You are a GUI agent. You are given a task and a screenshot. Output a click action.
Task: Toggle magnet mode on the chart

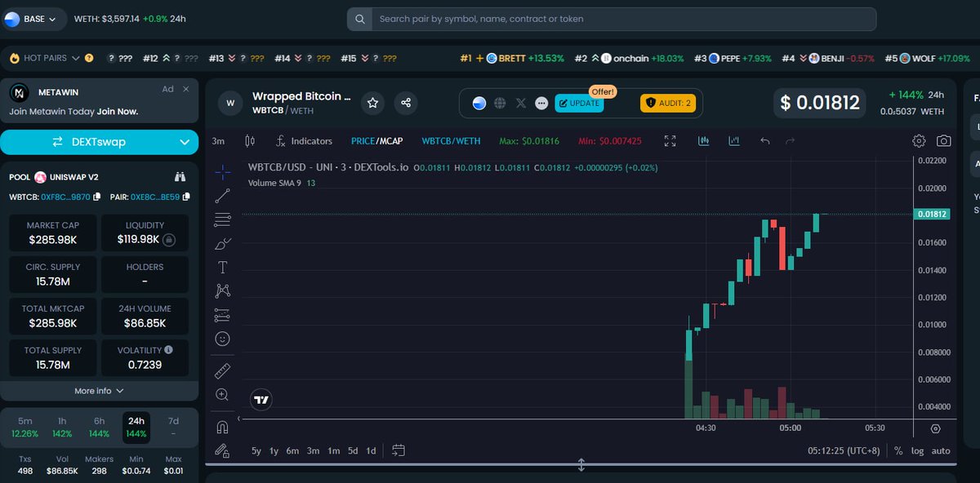point(222,427)
